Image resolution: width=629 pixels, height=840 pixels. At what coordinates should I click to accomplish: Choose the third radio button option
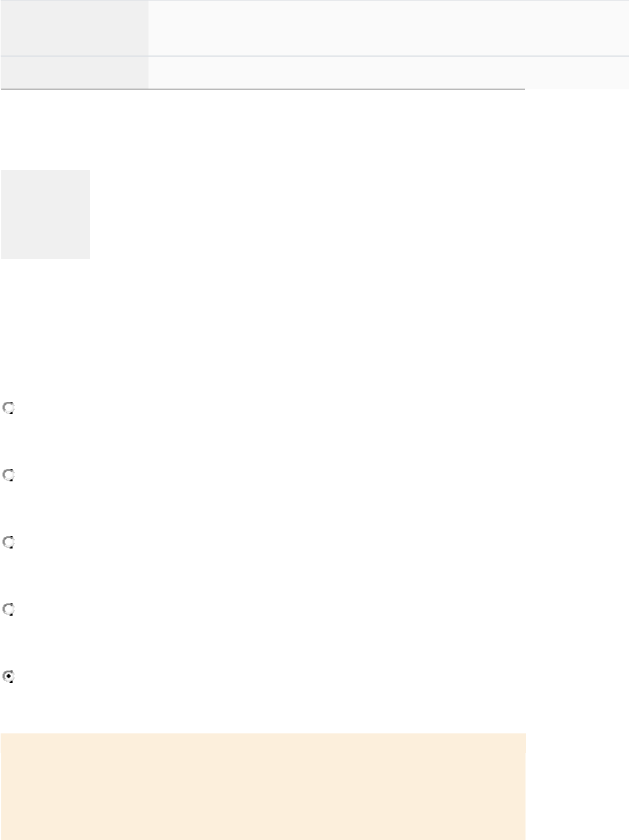tap(9, 542)
